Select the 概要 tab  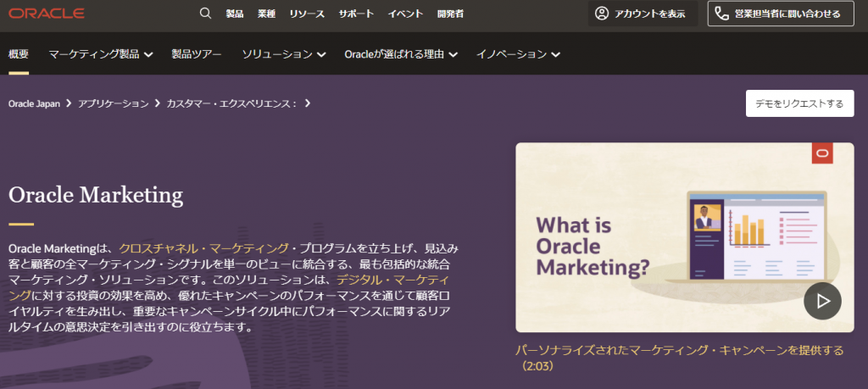pyautogui.click(x=19, y=54)
